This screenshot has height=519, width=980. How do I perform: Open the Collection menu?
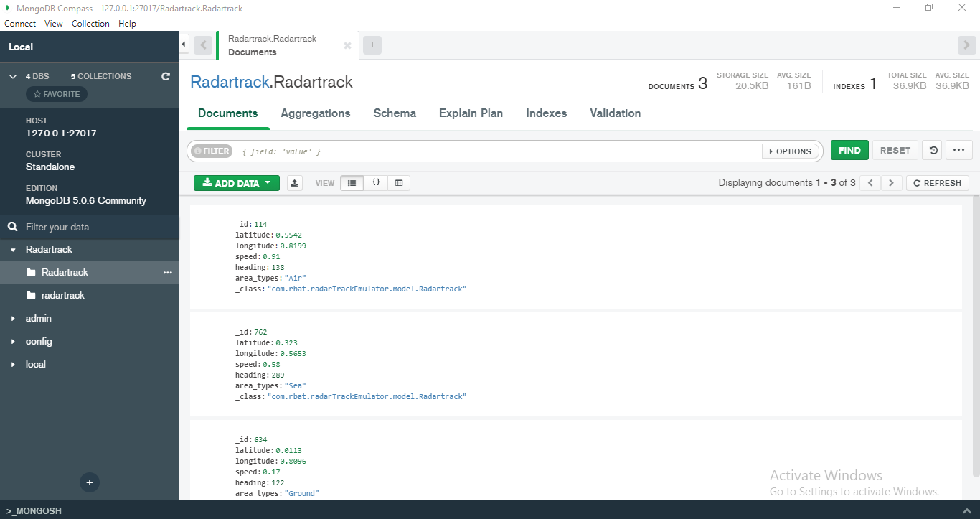tap(90, 24)
